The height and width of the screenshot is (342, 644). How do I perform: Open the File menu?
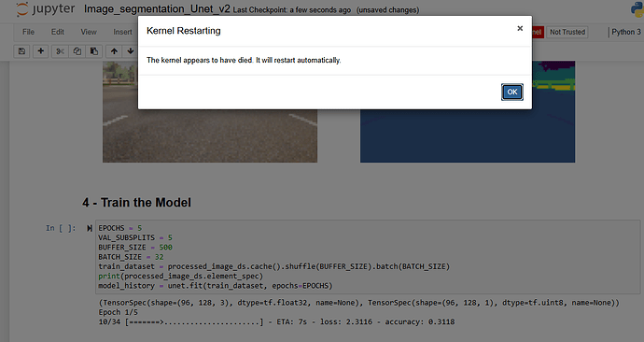28,32
